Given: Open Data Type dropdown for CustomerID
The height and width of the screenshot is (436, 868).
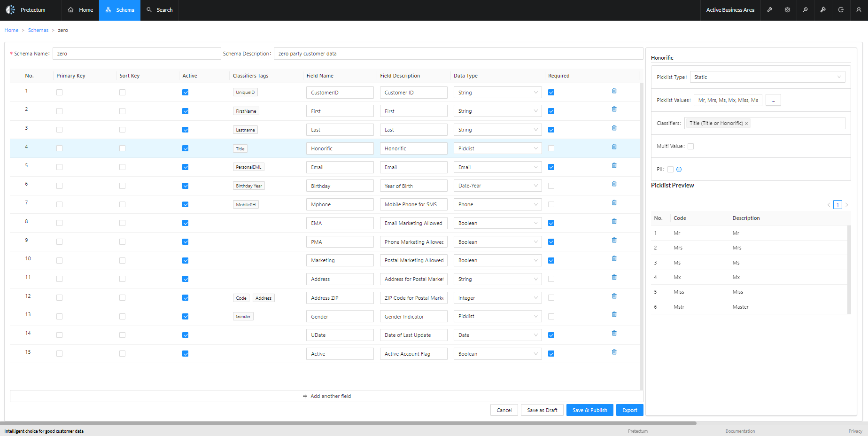Looking at the screenshot, I should coord(497,93).
